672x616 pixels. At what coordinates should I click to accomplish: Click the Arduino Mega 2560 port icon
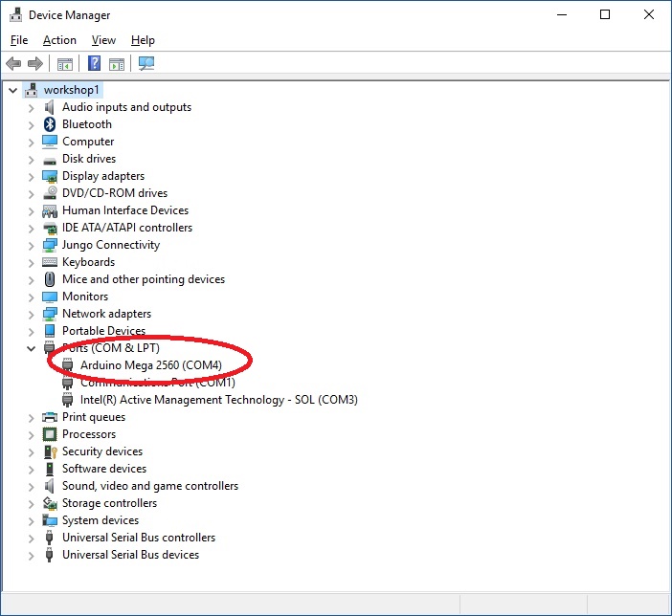68,365
